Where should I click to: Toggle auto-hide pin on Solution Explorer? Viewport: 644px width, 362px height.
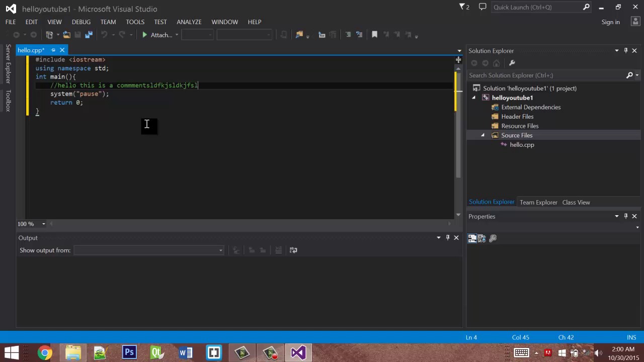(625, 50)
